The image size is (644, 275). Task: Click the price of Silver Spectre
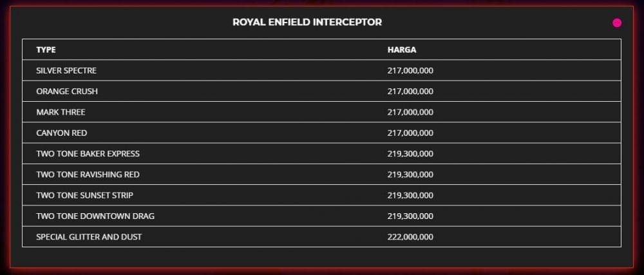click(x=410, y=70)
